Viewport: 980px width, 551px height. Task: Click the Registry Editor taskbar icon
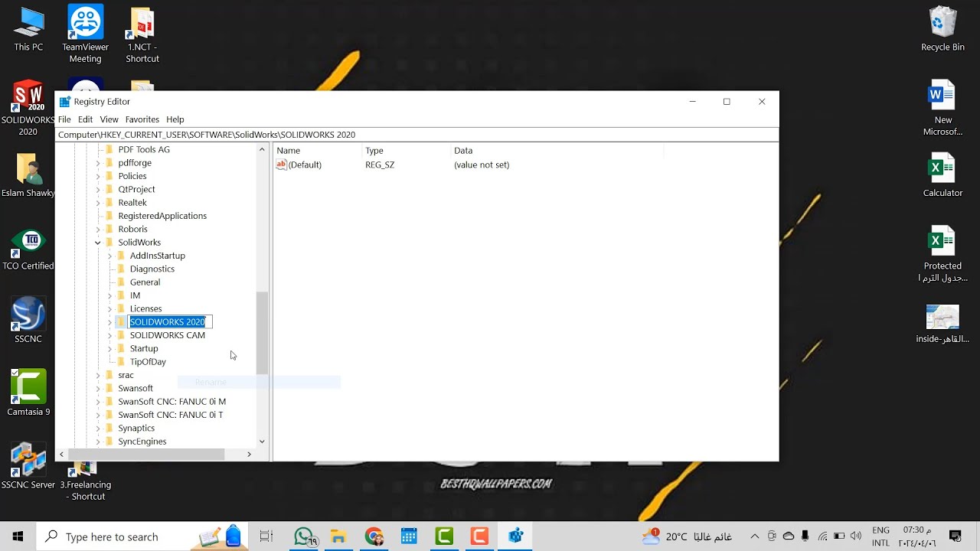tap(515, 536)
